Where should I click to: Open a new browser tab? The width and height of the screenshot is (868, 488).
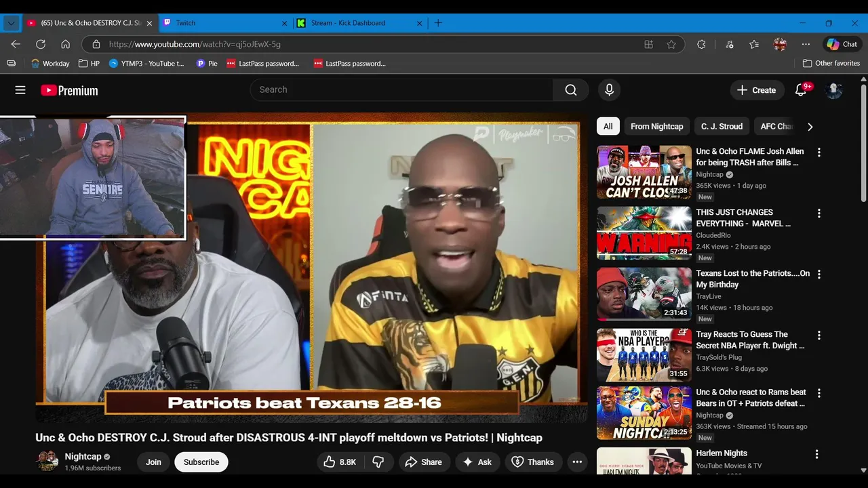coord(438,23)
